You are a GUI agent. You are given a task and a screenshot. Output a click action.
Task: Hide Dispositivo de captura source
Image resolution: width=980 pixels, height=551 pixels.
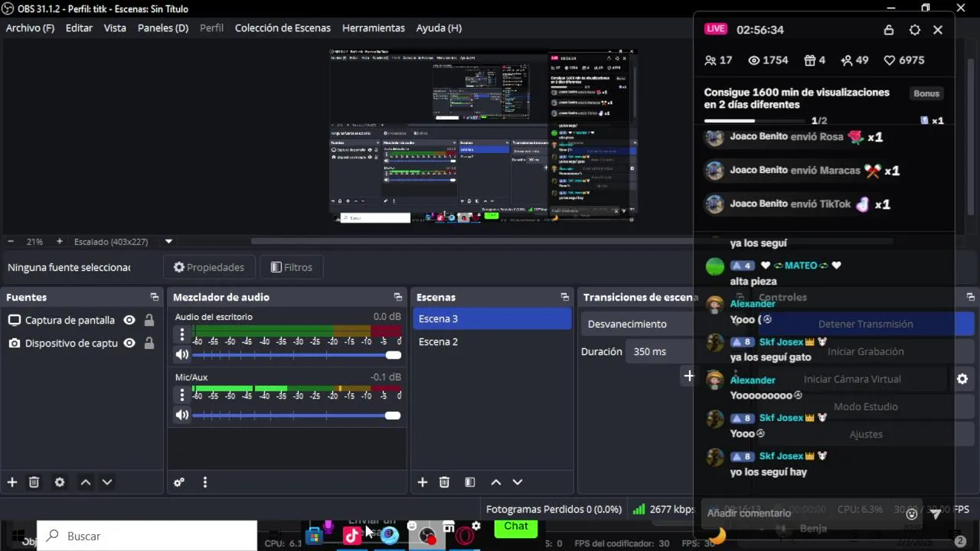129,343
